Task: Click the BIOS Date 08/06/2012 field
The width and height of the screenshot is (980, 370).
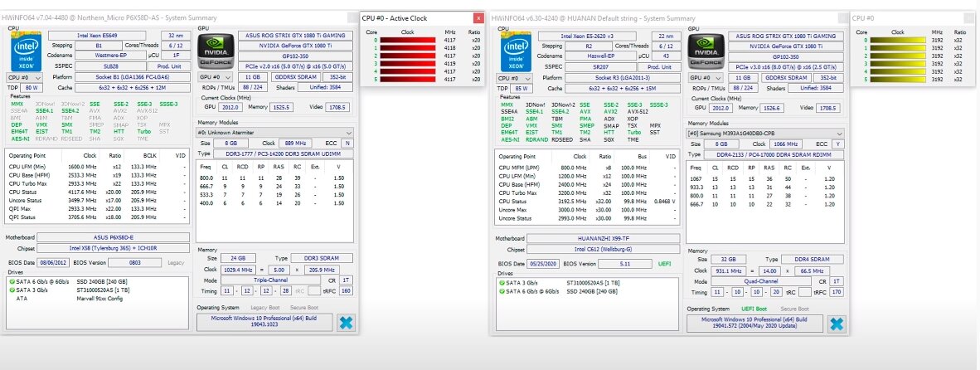Action: pos(55,262)
